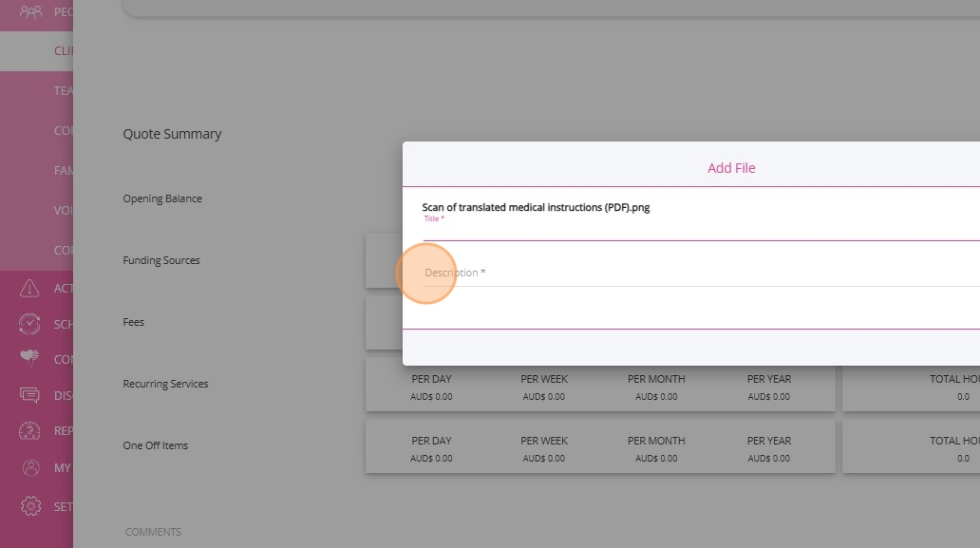980x548 pixels.
Task: Click PER DAY amount in Recurring Services row
Action: [x=431, y=397]
